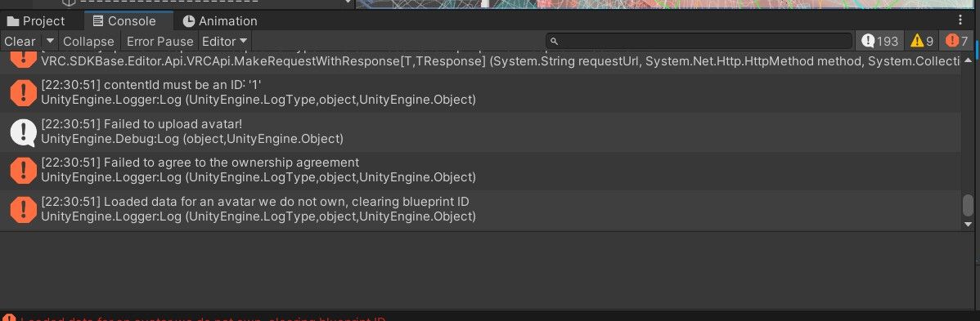Open the Editor connection dropdown

(225, 41)
